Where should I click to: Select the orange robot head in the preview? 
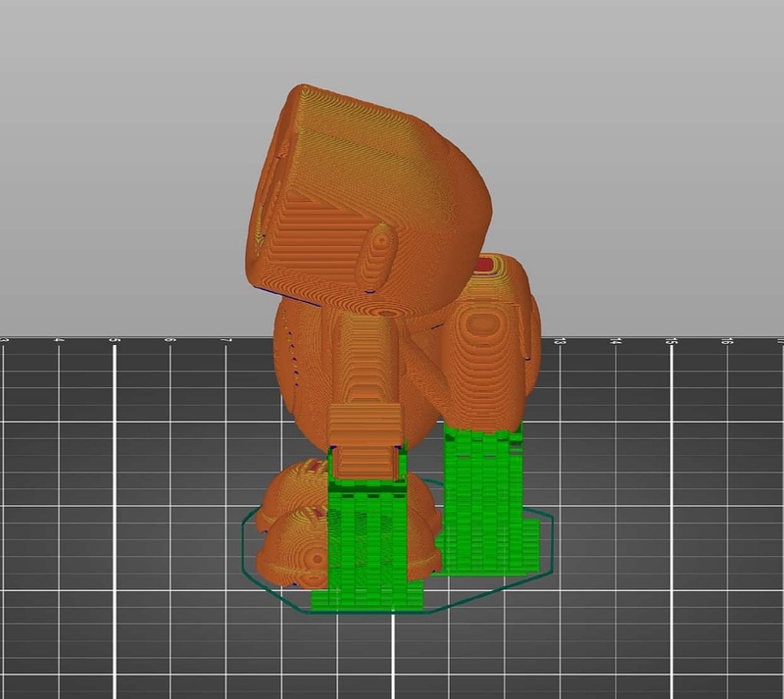coord(367,198)
